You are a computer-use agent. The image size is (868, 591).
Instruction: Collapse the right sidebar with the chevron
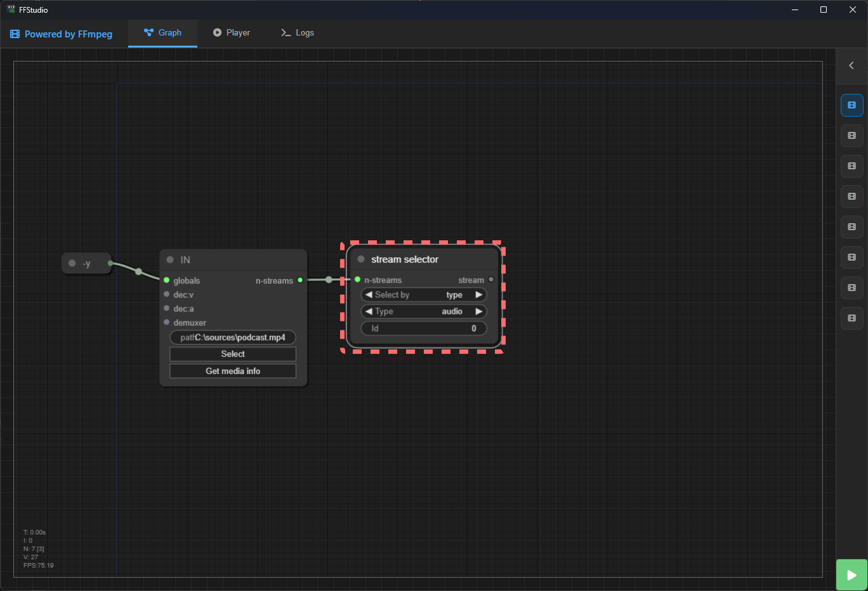point(852,65)
